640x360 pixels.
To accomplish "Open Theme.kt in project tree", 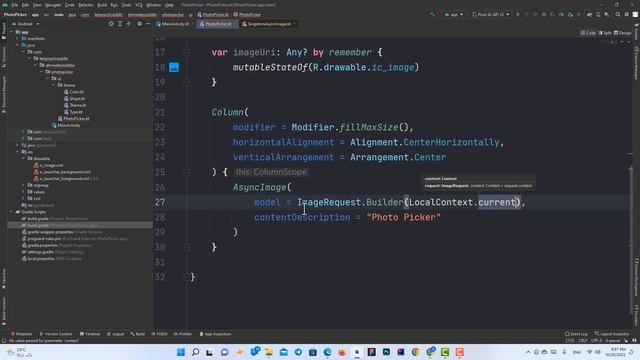I will click(75, 105).
